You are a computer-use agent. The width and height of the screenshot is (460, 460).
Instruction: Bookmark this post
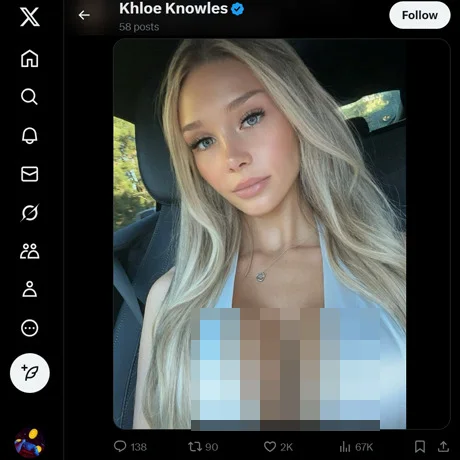pyautogui.click(x=420, y=447)
